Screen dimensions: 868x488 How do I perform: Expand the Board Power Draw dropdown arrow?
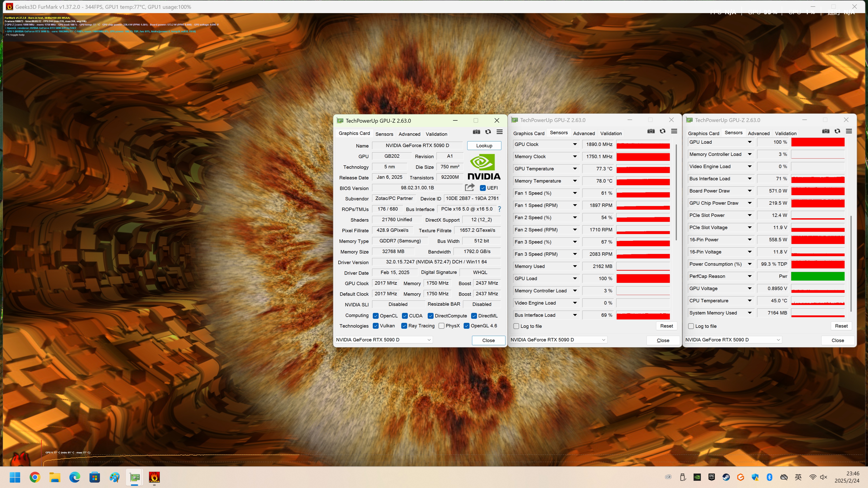point(750,191)
